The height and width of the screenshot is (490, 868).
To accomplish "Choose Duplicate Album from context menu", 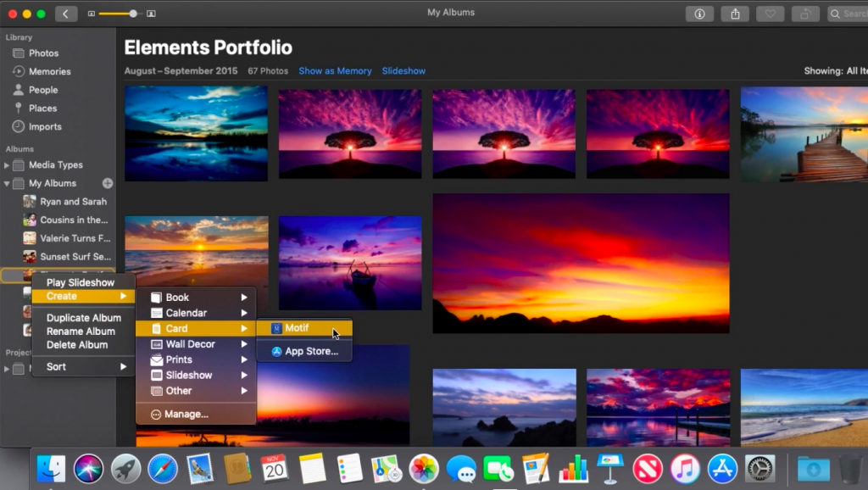I will [x=84, y=318].
